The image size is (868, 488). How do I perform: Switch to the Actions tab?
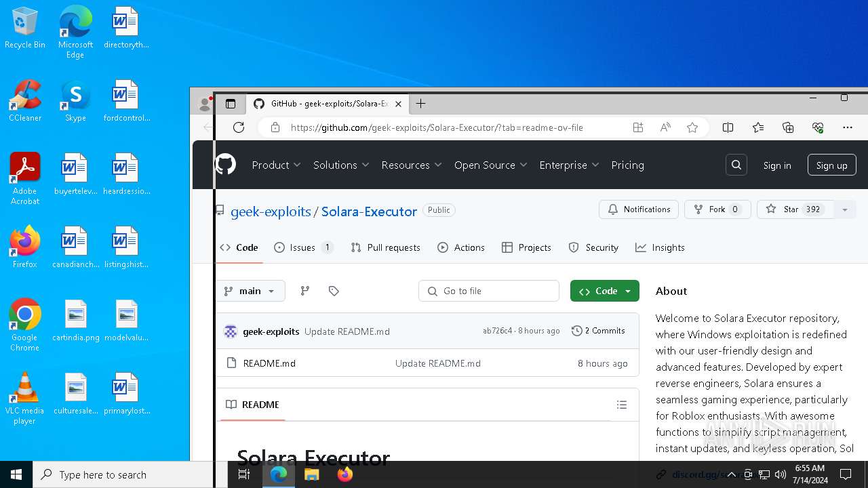tap(461, 247)
